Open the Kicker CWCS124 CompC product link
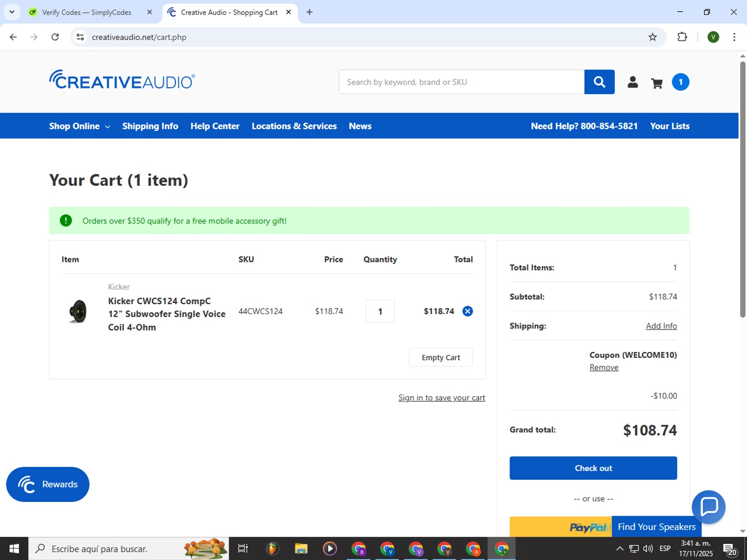This screenshot has height=560, width=747. click(x=167, y=314)
